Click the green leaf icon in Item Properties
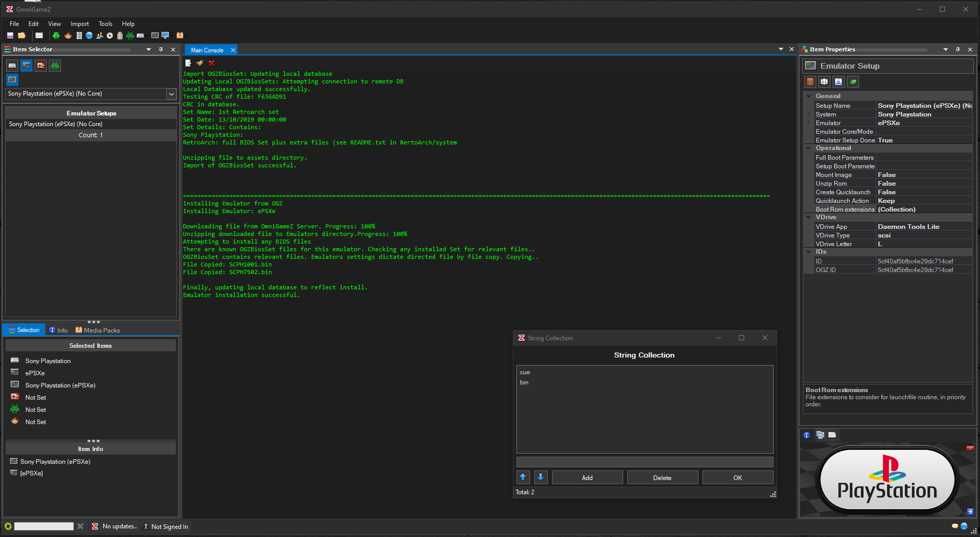Viewport: 980px width, 537px height. pyautogui.click(x=853, y=82)
